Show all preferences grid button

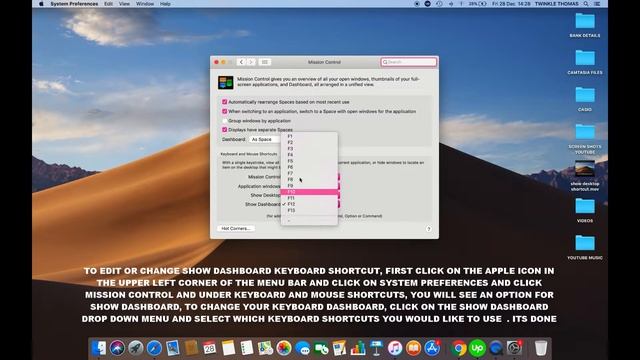click(x=264, y=62)
